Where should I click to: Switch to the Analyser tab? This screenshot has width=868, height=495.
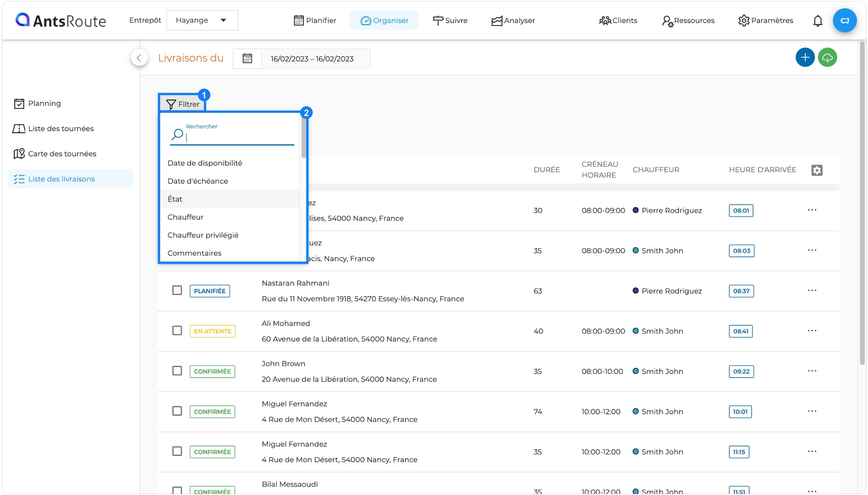(x=513, y=21)
